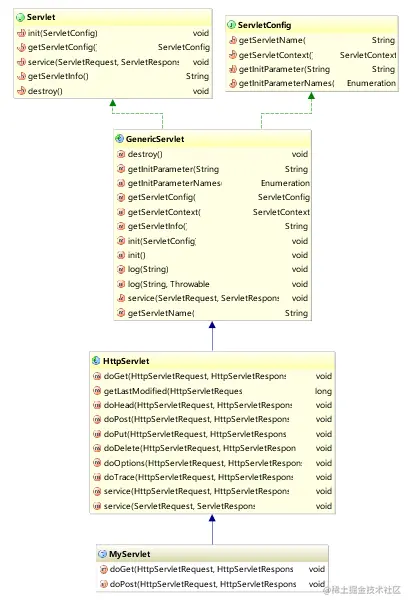Click the icon beside getInitParameterNames in ServletConfig

(x=233, y=83)
